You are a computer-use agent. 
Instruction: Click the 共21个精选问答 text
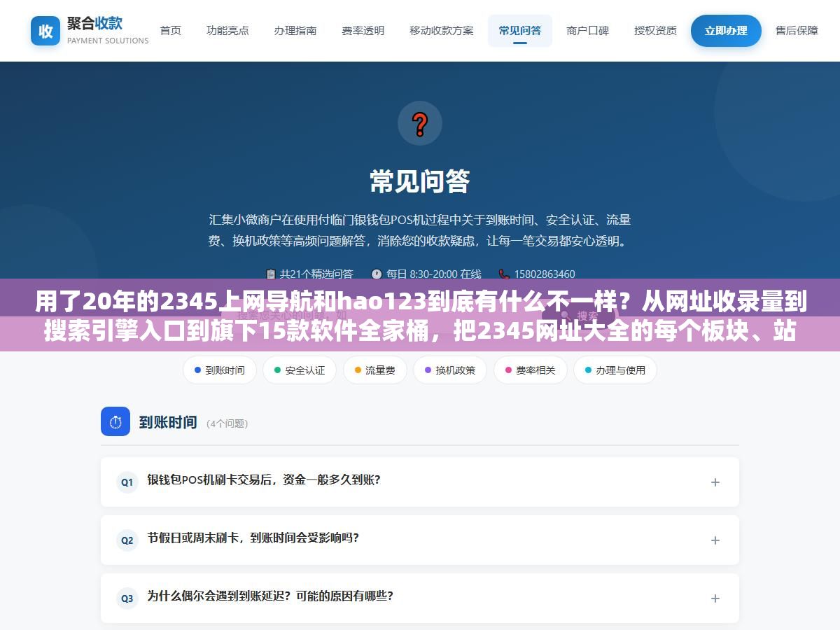[316, 274]
